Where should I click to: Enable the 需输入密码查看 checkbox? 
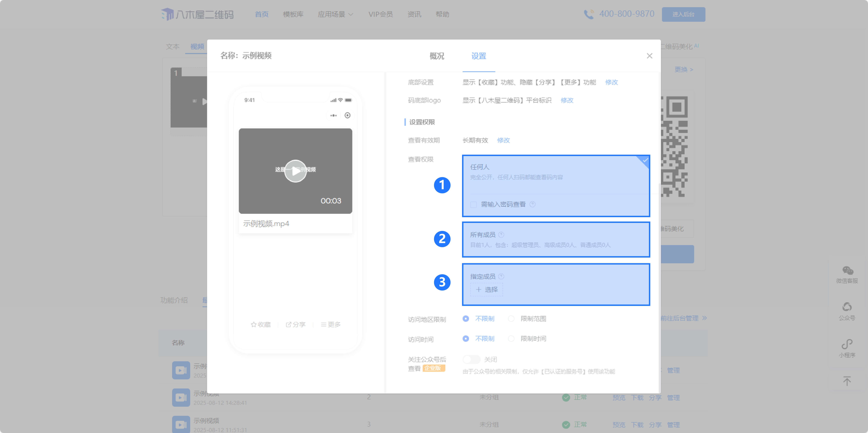(x=473, y=205)
